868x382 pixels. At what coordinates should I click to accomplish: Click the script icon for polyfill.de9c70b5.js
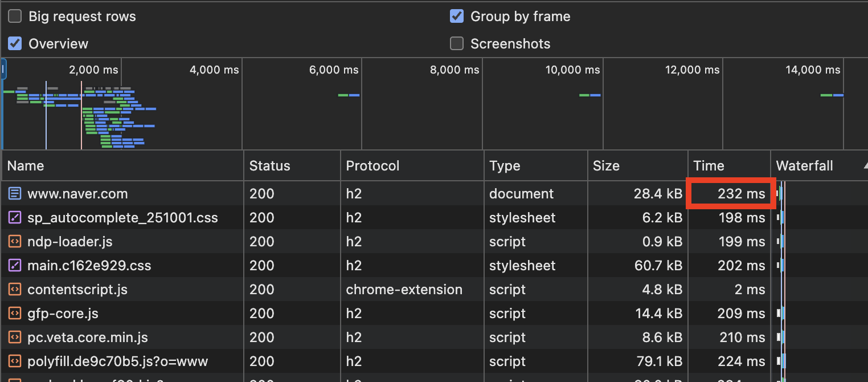pos(14,361)
